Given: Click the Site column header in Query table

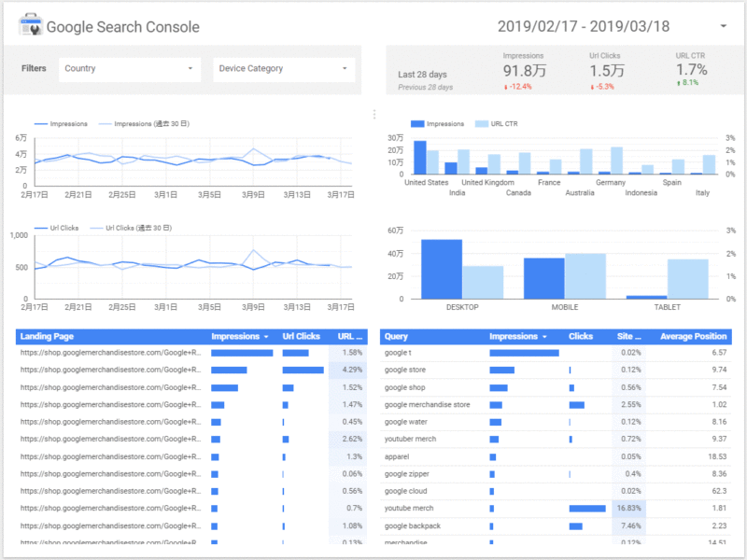Looking at the screenshot, I should click(x=628, y=337).
